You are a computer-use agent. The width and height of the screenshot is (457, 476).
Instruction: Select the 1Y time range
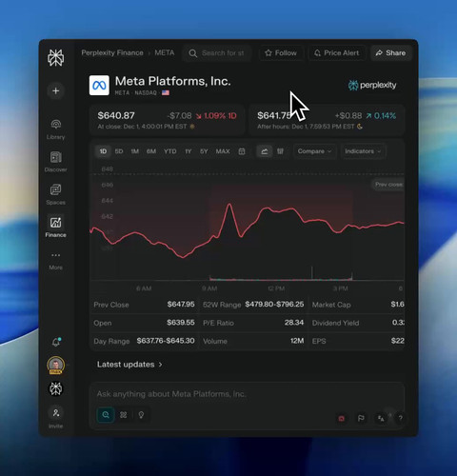189,151
